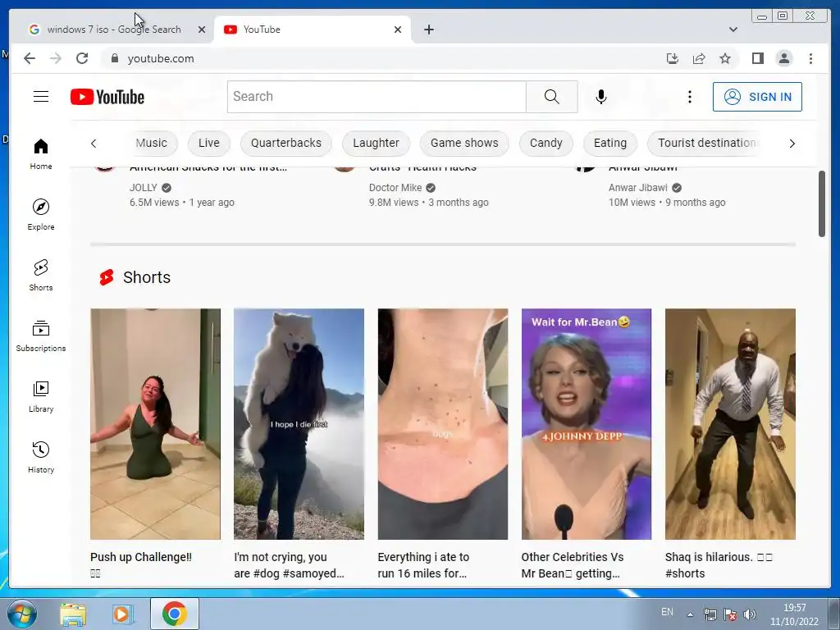
Task: Filter by Laughter chip
Action: (x=376, y=143)
